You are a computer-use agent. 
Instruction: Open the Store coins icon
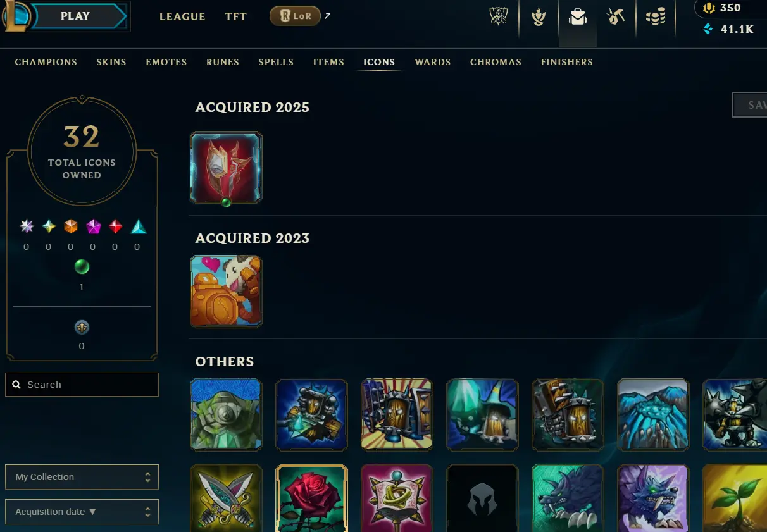656,16
